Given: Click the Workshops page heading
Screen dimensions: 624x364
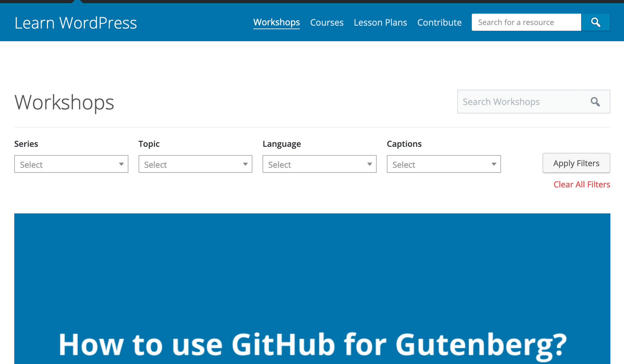Looking at the screenshot, I should click(64, 103).
